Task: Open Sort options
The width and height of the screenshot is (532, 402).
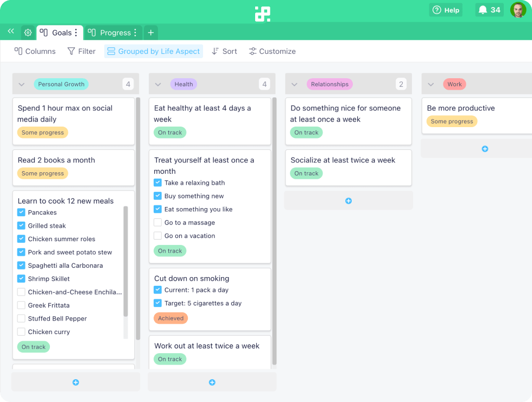Action: pos(224,51)
